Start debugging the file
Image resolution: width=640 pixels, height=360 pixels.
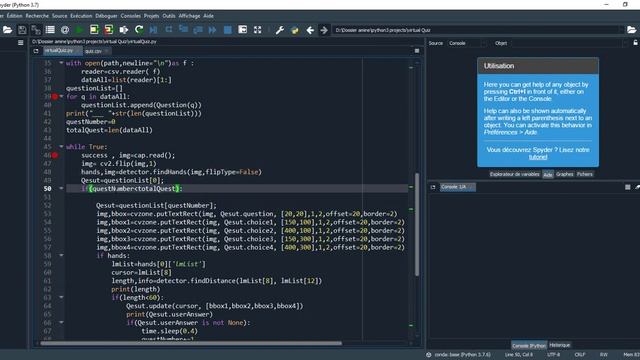click(x=153, y=30)
